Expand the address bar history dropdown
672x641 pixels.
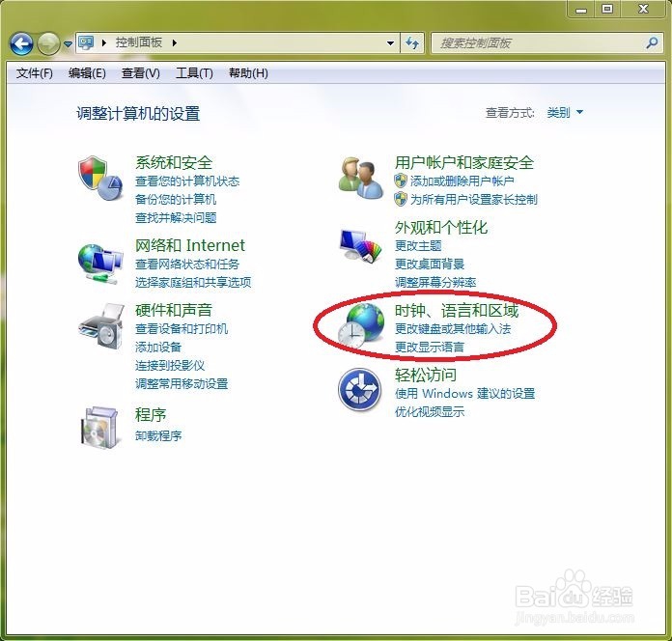[390, 42]
